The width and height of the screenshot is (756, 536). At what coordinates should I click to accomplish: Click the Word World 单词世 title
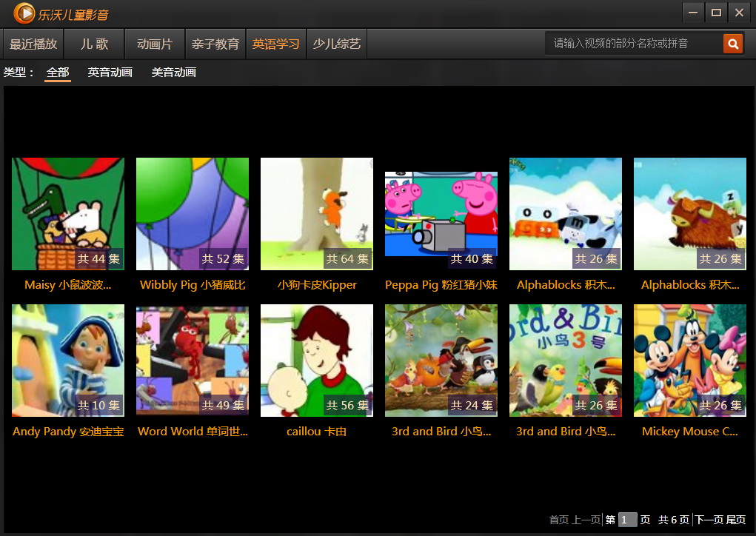(193, 432)
